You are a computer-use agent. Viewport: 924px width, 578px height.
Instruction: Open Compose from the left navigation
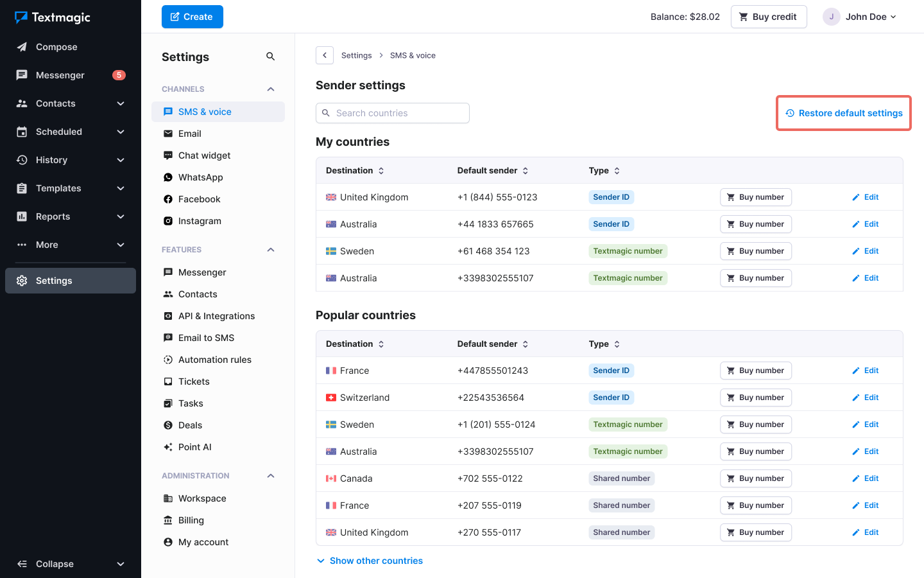tap(56, 47)
